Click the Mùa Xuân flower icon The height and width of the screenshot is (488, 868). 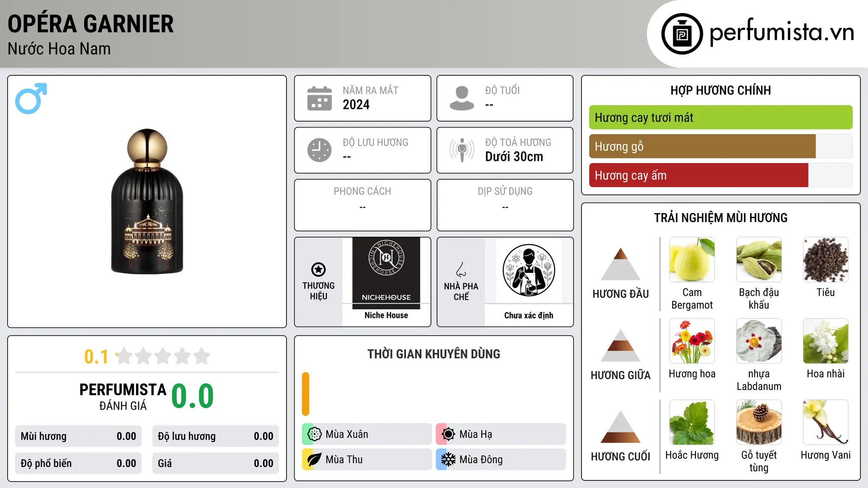pos(314,434)
